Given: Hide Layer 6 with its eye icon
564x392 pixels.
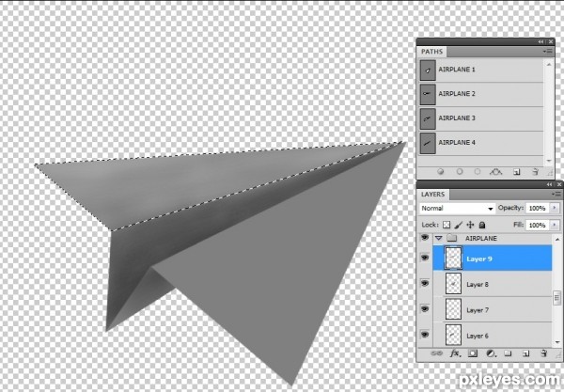Looking at the screenshot, I should click(425, 335).
